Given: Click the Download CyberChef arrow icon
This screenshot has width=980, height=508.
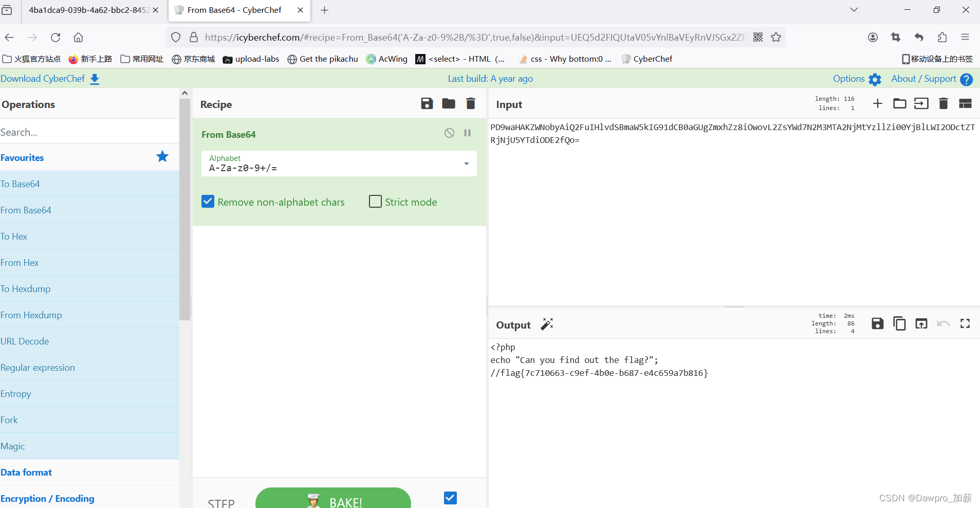Looking at the screenshot, I should pos(95,79).
